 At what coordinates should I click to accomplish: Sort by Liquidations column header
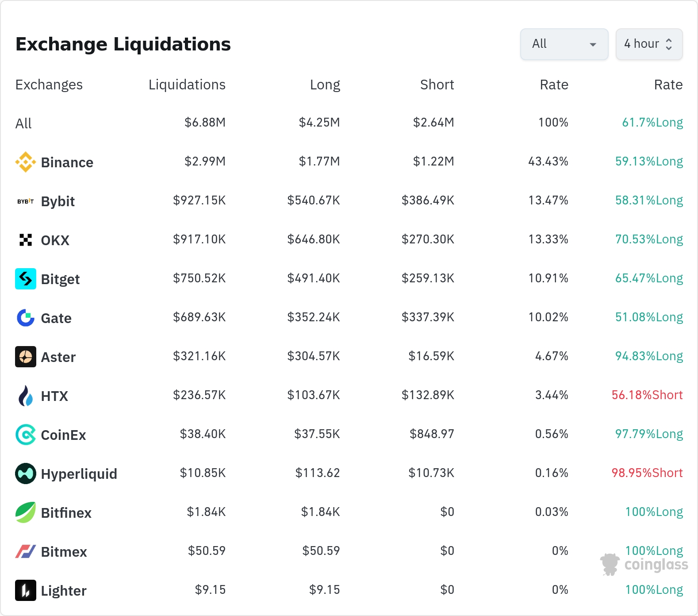click(x=187, y=85)
